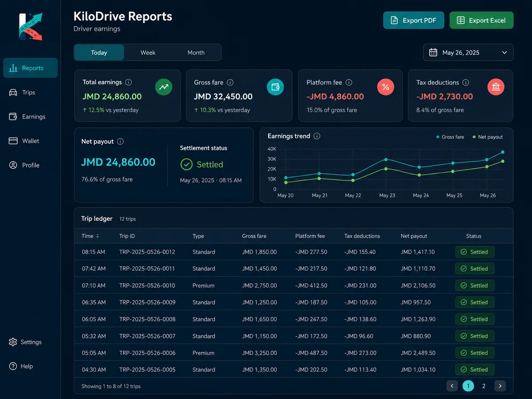The width and height of the screenshot is (532, 399).
Task: Click the Settled badge for 06:05 AM trip
Action: click(x=474, y=319)
